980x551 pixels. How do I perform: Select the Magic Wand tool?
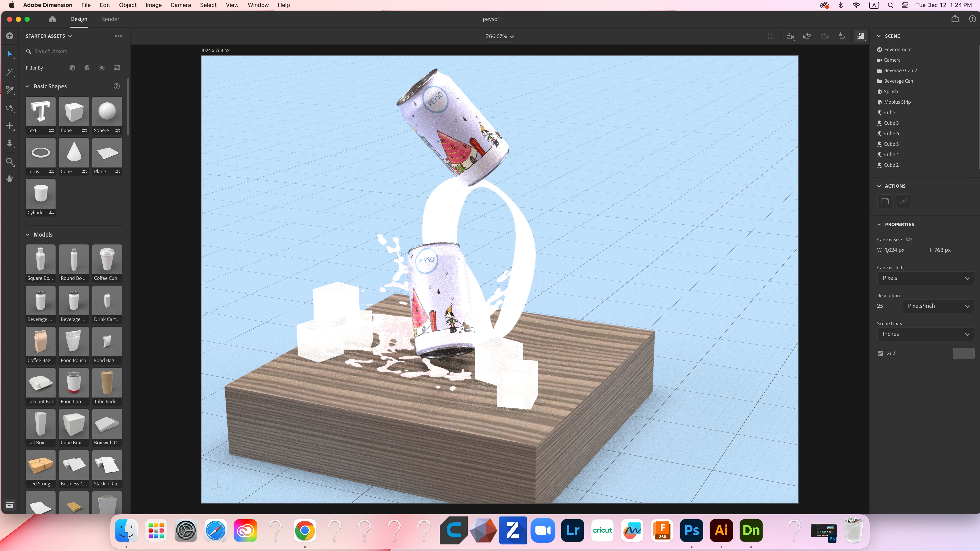tap(10, 72)
